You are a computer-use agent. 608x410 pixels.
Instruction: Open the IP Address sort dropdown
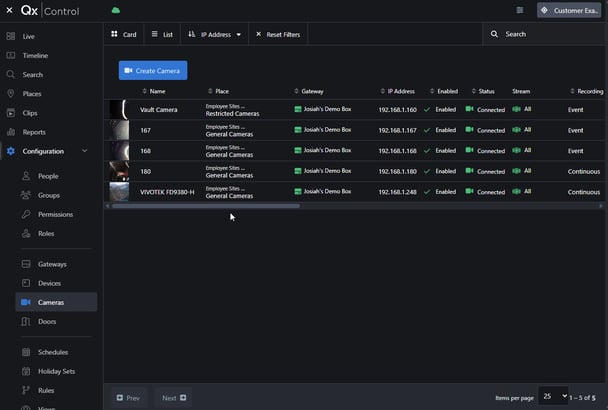tap(214, 35)
